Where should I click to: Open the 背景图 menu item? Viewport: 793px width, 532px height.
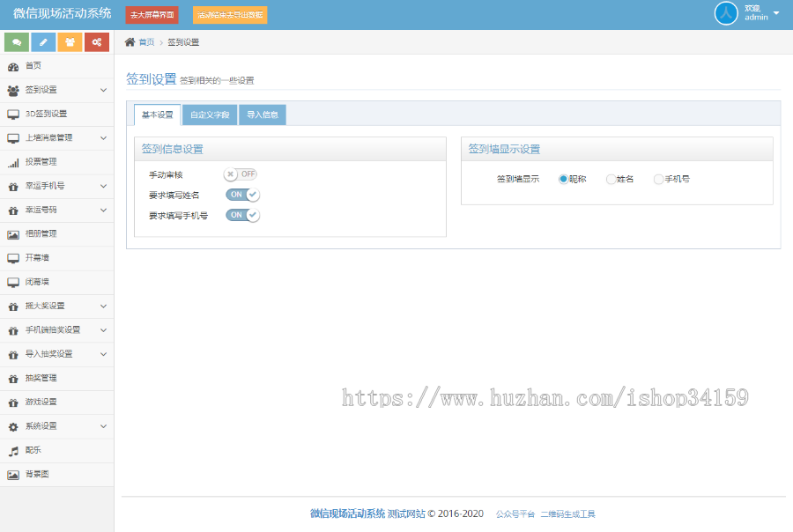56,475
